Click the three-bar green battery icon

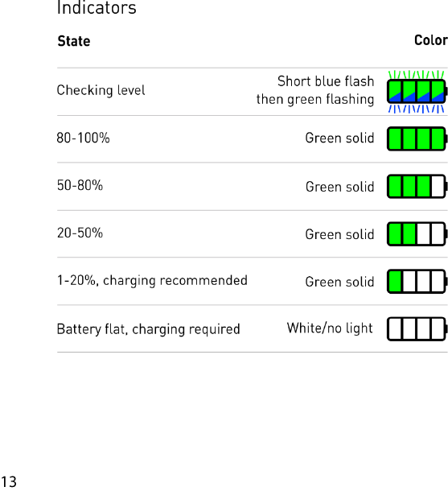point(417,186)
